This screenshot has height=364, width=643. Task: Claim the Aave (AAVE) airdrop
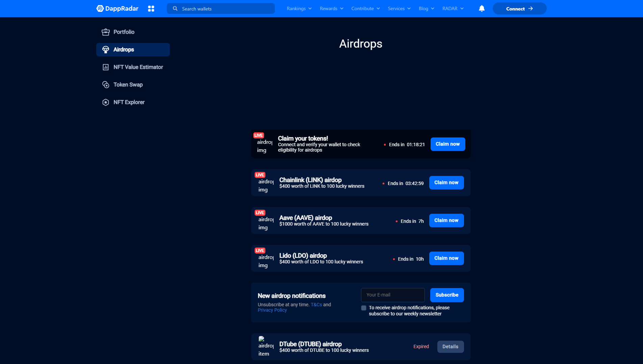[x=446, y=220]
